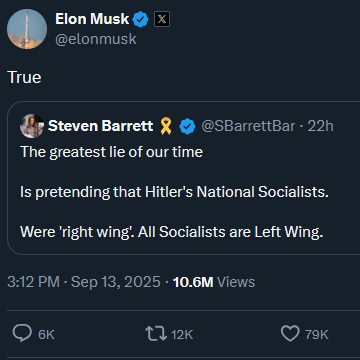Click the blue verified badge beside Elon Musk
Image resolution: width=360 pixels, height=360 pixels.
(x=140, y=19)
